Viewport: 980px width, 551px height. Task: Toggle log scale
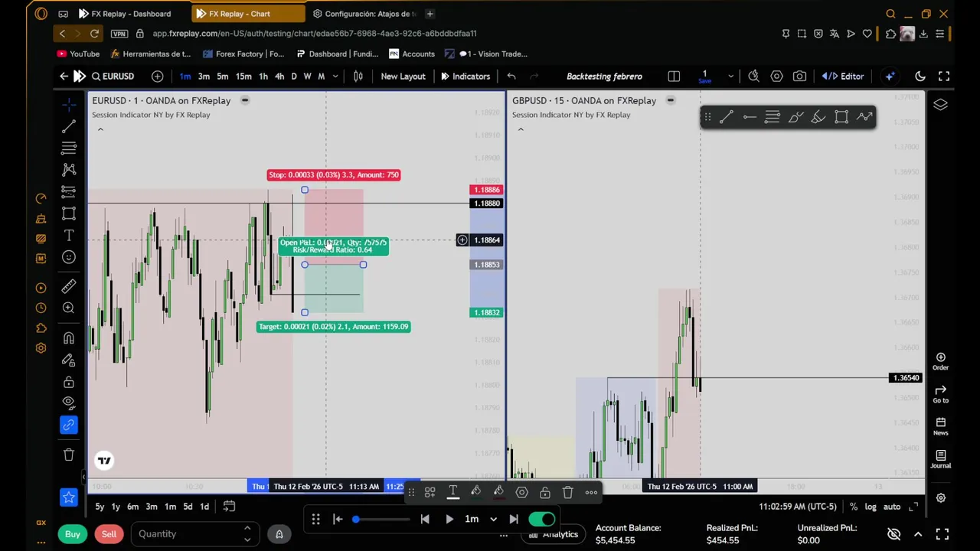tap(871, 507)
